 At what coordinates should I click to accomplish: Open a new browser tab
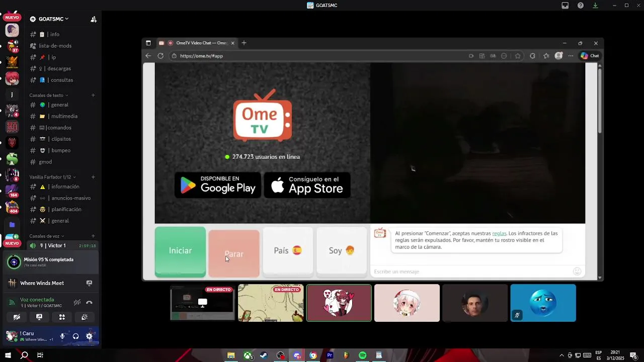[244, 43]
